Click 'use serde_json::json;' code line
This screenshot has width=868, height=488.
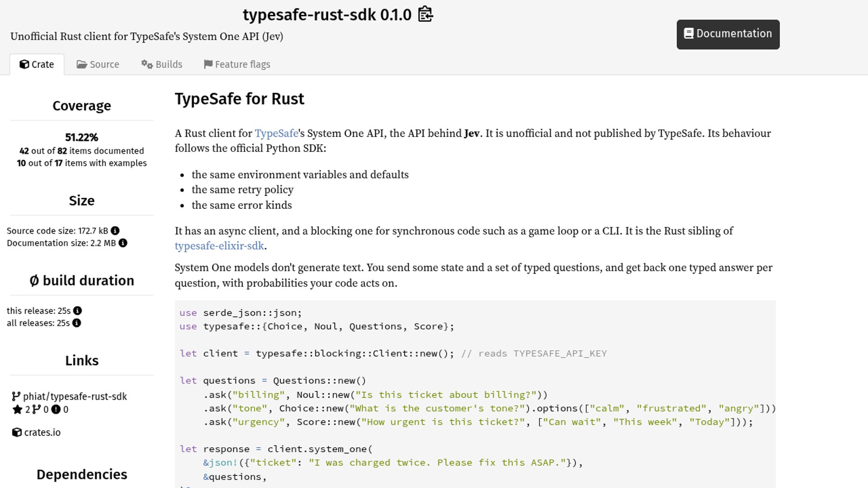(241, 313)
